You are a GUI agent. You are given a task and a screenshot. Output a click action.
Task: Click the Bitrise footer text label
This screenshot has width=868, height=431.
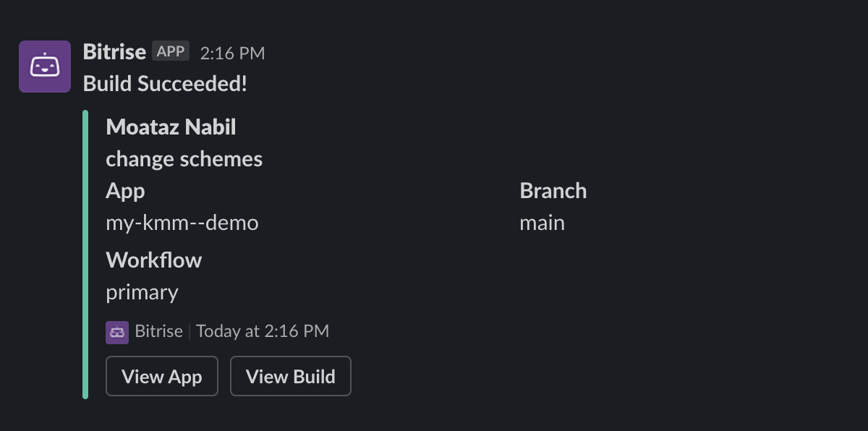[158, 331]
